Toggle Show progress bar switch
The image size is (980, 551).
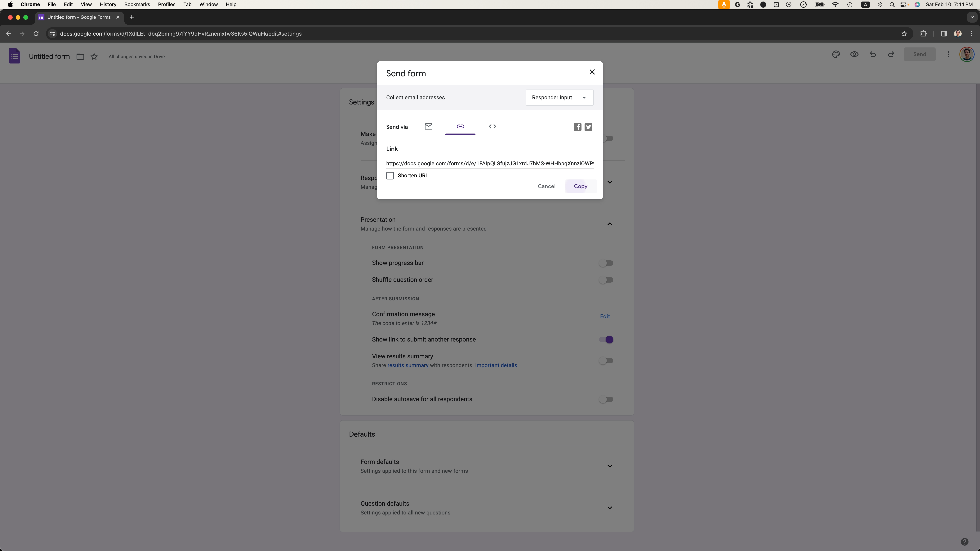pyautogui.click(x=606, y=263)
